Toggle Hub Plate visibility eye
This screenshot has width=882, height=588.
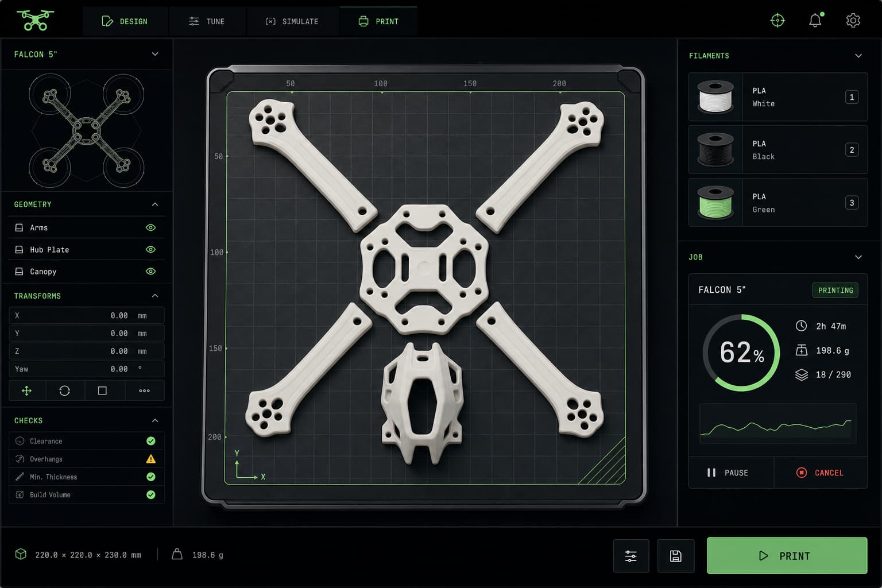150,249
